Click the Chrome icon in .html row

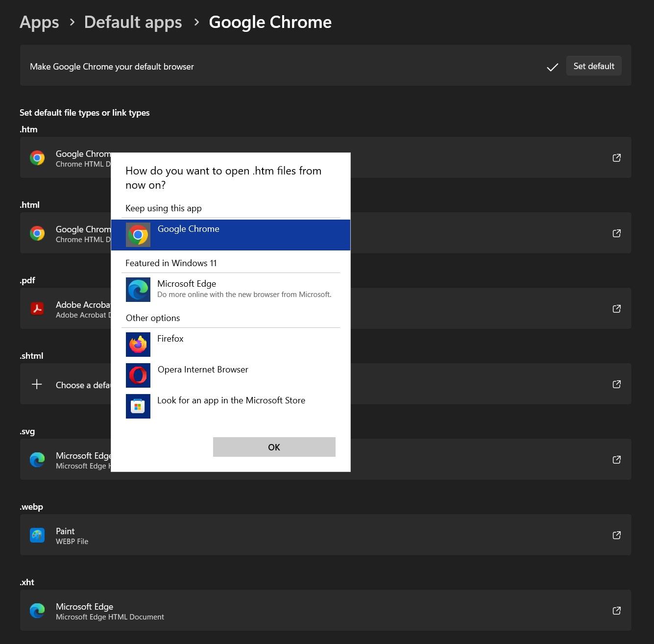(37, 233)
